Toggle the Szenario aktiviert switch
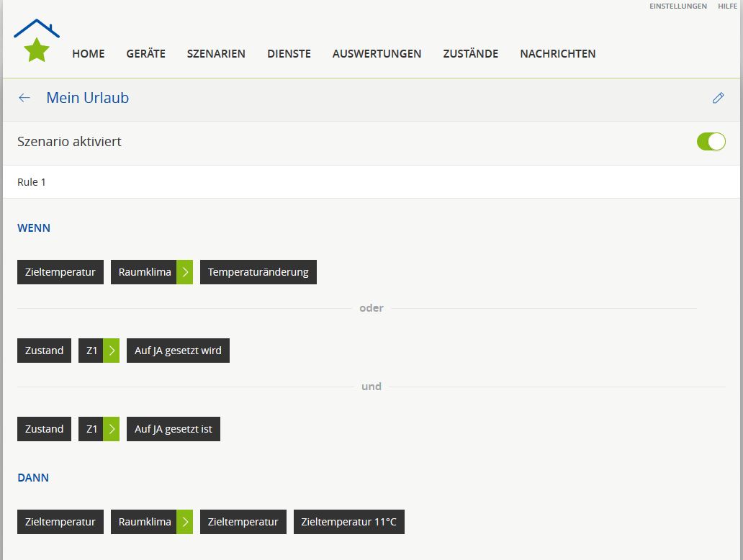 click(x=711, y=142)
